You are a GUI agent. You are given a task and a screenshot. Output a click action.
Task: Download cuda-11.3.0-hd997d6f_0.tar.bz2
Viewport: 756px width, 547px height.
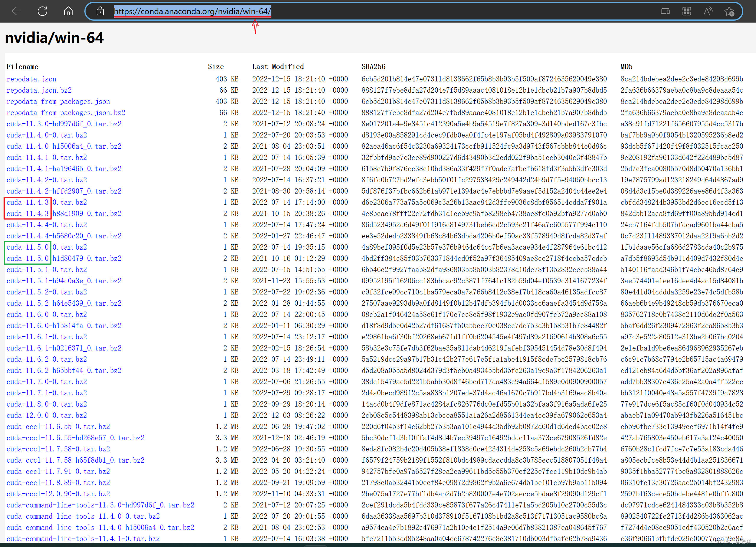(64, 124)
